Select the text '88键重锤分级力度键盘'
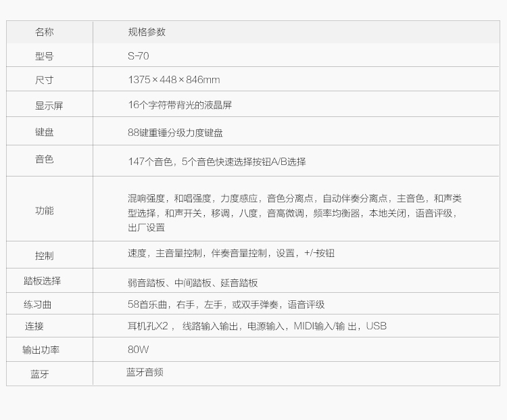The height and width of the screenshot is (420, 507). click(175, 133)
